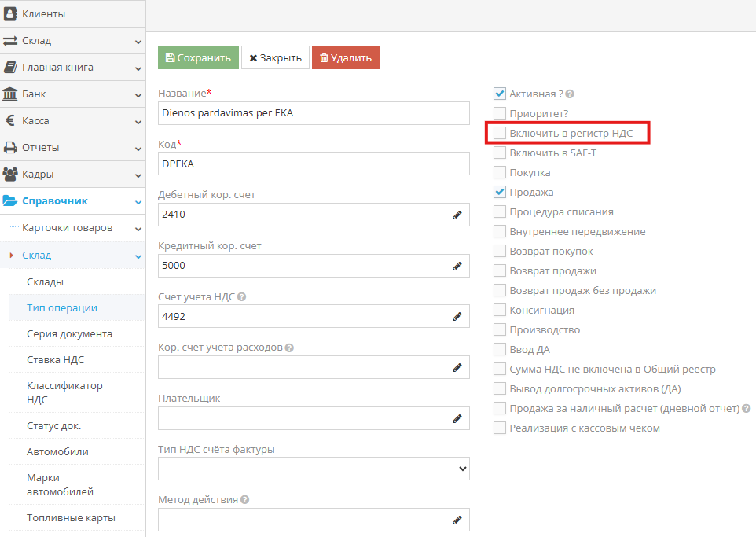
Task: Click edit pencil next to credit account 5000
Action: coord(457,267)
